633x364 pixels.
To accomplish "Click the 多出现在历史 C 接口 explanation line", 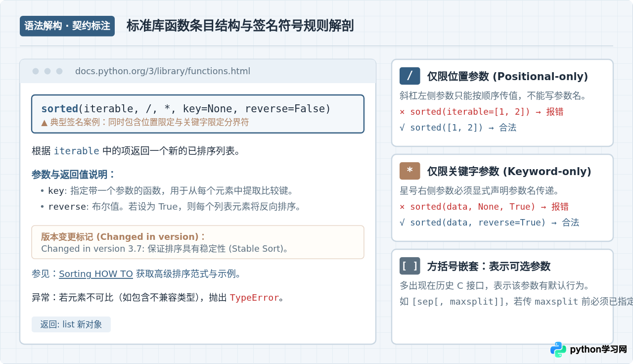I will click(495, 285).
